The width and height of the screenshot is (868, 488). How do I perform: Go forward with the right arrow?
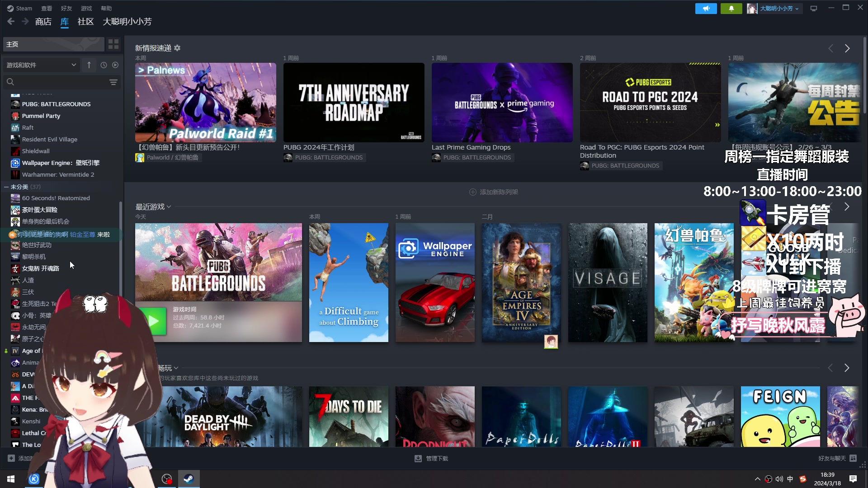coord(25,21)
